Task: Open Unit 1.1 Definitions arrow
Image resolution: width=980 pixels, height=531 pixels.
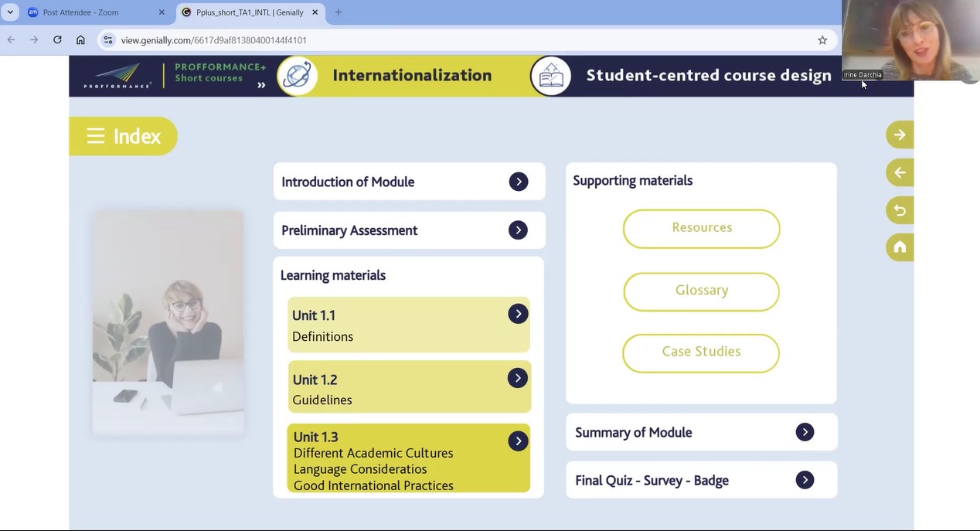Action: (x=518, y=314)
